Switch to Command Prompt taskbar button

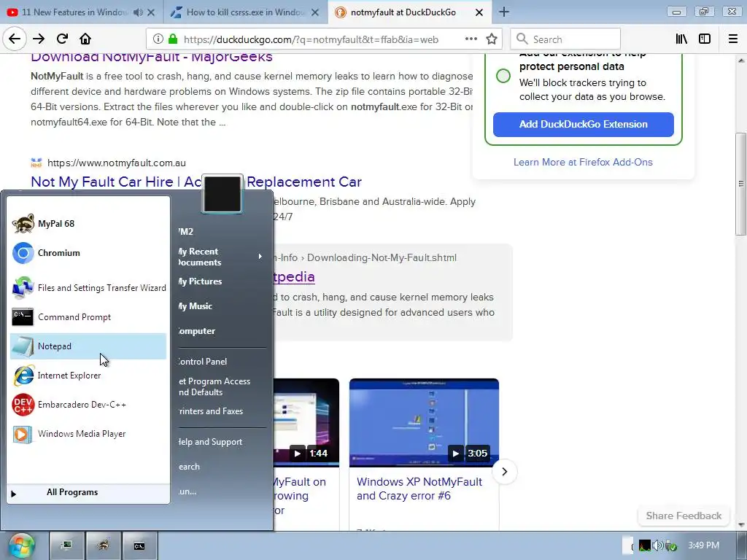(139, 545)
